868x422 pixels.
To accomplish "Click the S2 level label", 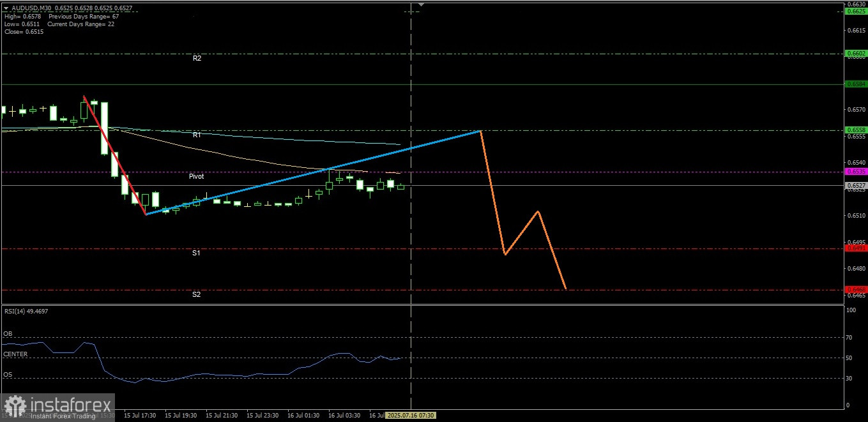I will (x=197, y=295).
